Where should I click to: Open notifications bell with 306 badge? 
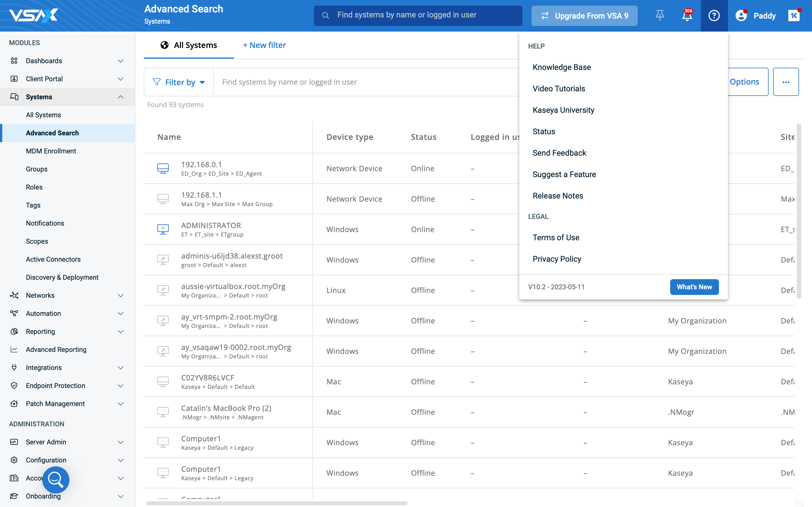click(687, 16)
